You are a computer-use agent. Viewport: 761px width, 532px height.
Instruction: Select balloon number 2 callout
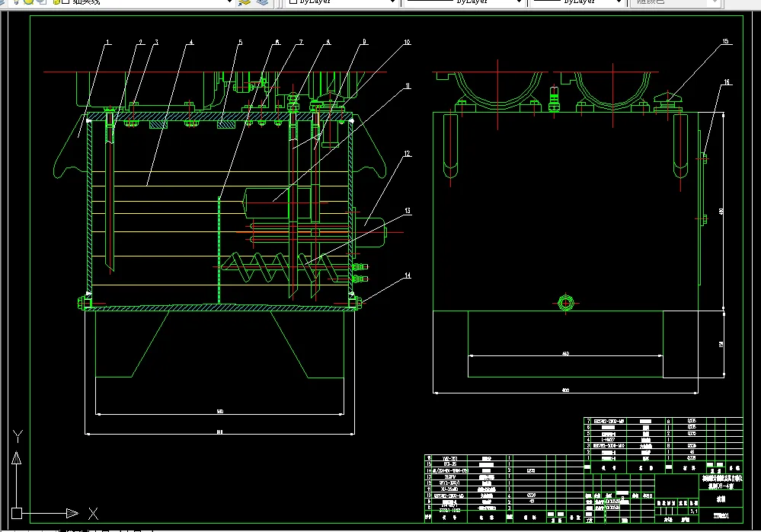click(141, 42)
